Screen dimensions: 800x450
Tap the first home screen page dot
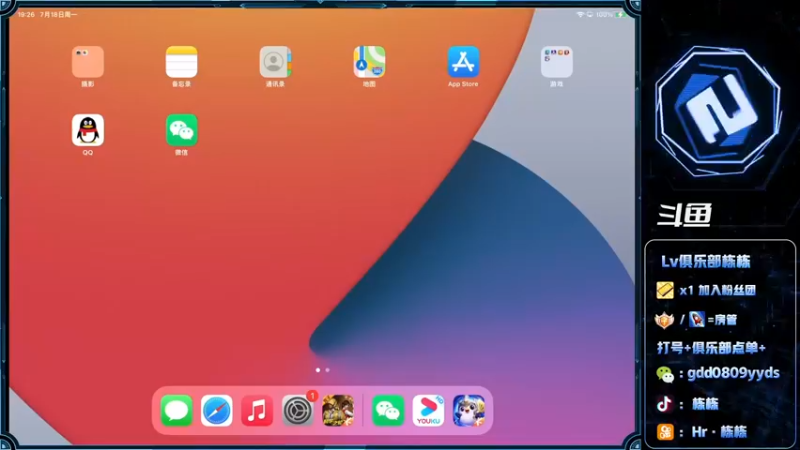tap(318, 370)
